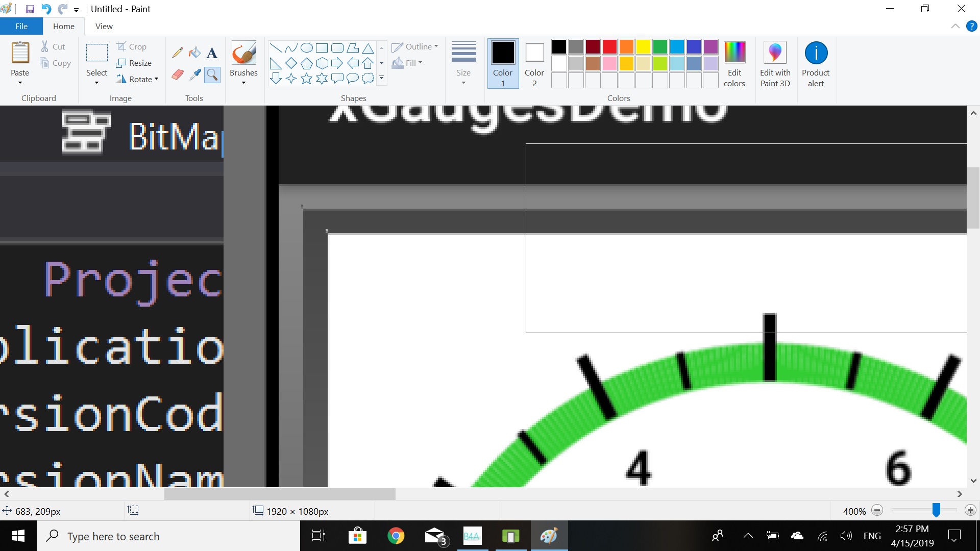Select the Text tool

212,53
